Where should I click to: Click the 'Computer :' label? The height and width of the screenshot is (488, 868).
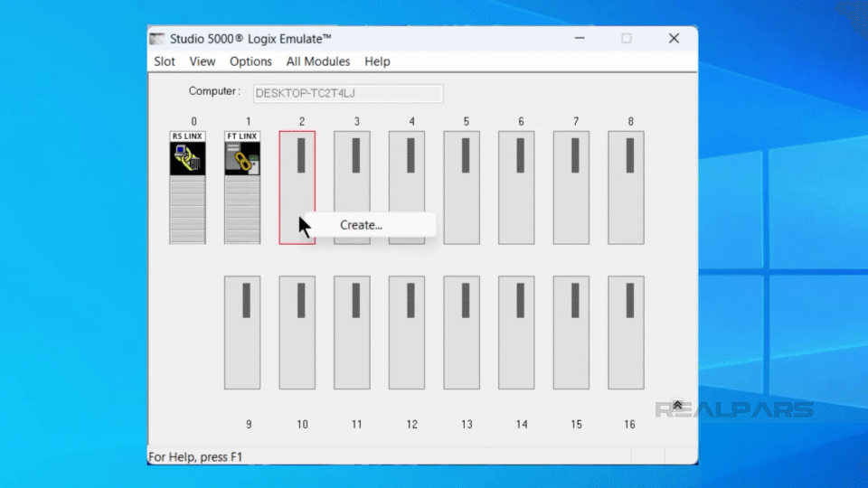214,91
